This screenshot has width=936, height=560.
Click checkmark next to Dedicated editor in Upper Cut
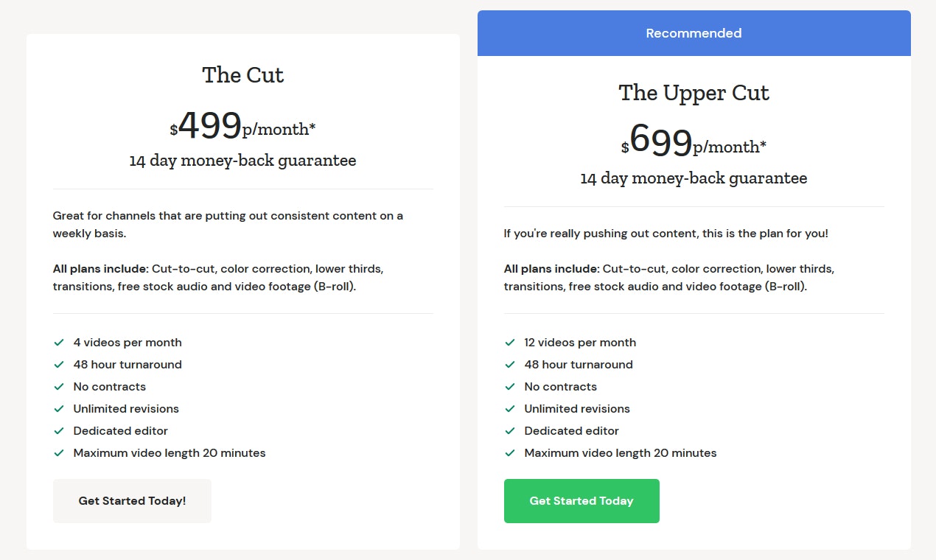pos(510,431)
